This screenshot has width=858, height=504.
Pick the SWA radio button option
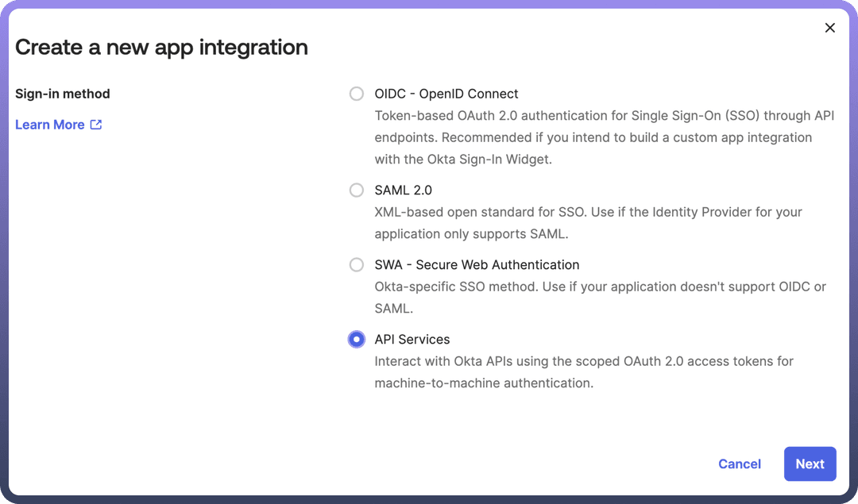coord(357,265)
